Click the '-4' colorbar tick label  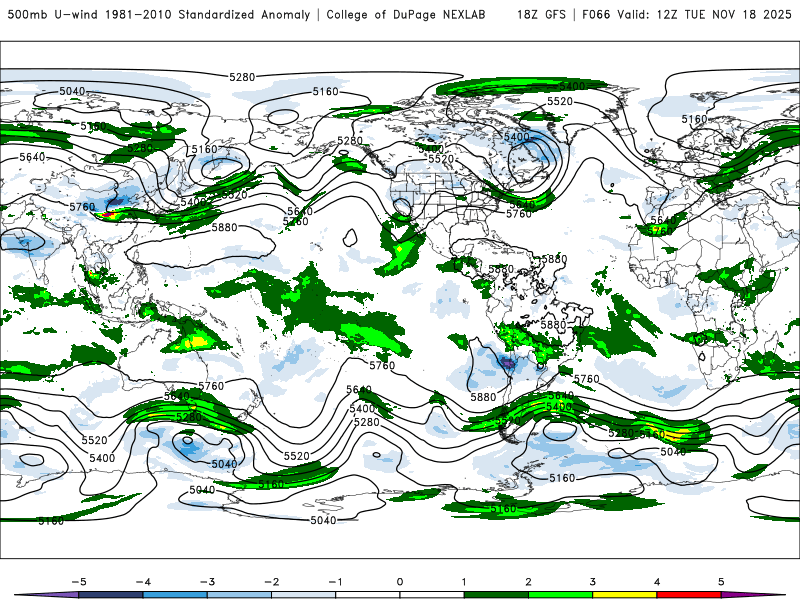pos(143,582)
